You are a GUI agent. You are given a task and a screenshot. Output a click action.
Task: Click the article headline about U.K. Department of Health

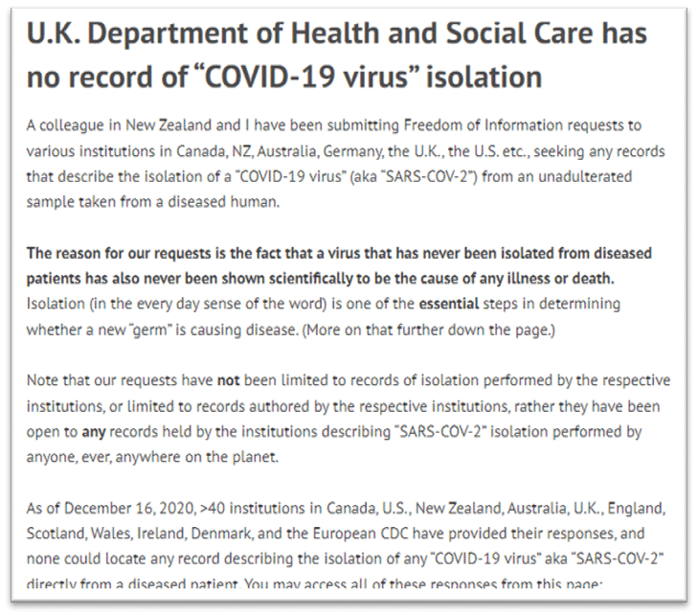click(336, 54)
